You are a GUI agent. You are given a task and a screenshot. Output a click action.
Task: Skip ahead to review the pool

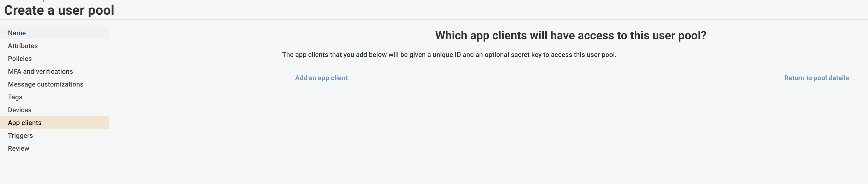point(18,148)
